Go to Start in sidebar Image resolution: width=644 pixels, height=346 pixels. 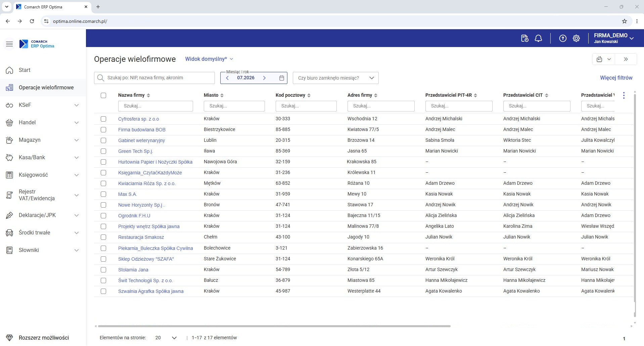(43, 70)
